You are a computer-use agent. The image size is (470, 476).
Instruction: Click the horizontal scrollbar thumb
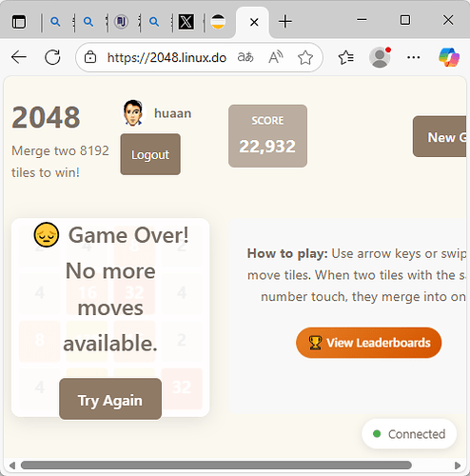click(x=216, y=466)
